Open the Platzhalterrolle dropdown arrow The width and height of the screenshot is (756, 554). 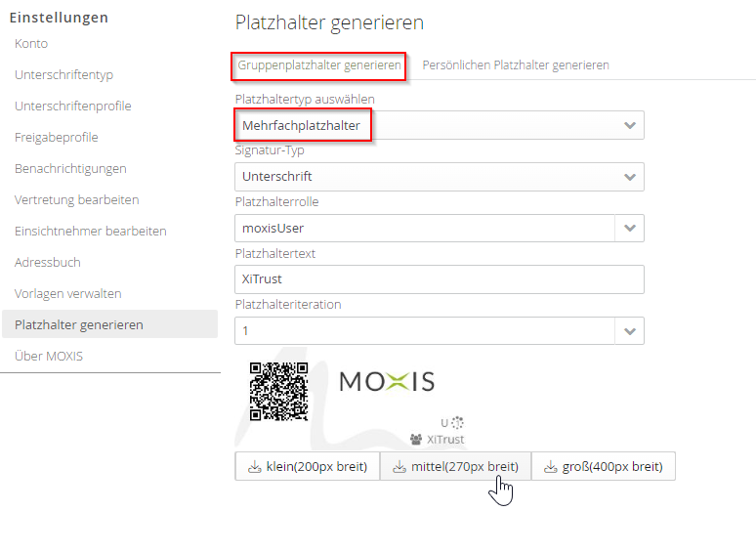pos(629,228)
